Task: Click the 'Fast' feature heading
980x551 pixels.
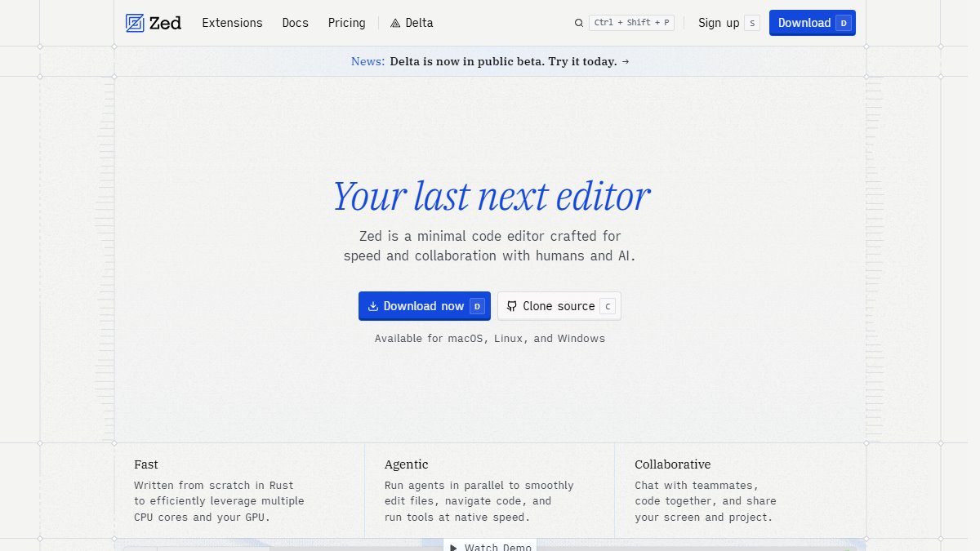Action: coord(146,464)
